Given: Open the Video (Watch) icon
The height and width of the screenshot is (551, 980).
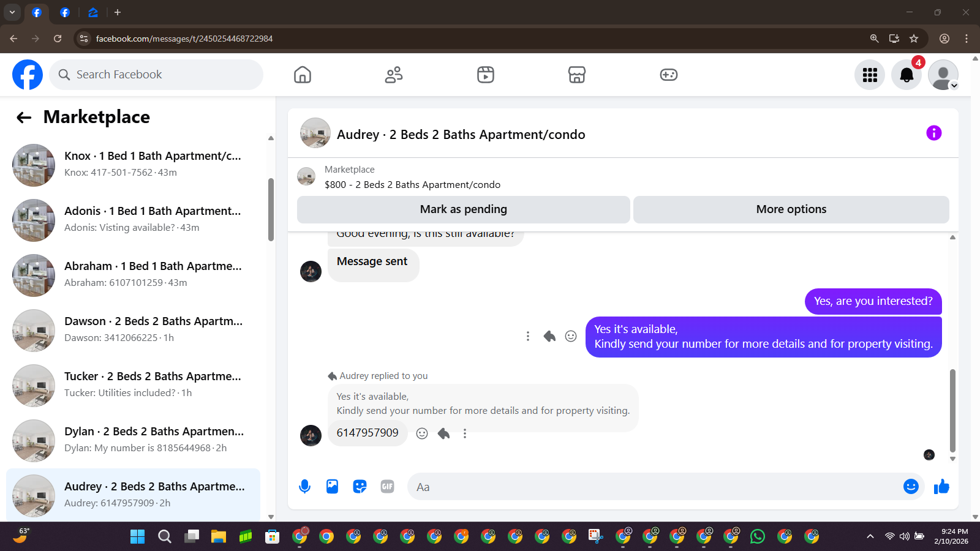Looking at the screenshot, I should tap(486, 75).
